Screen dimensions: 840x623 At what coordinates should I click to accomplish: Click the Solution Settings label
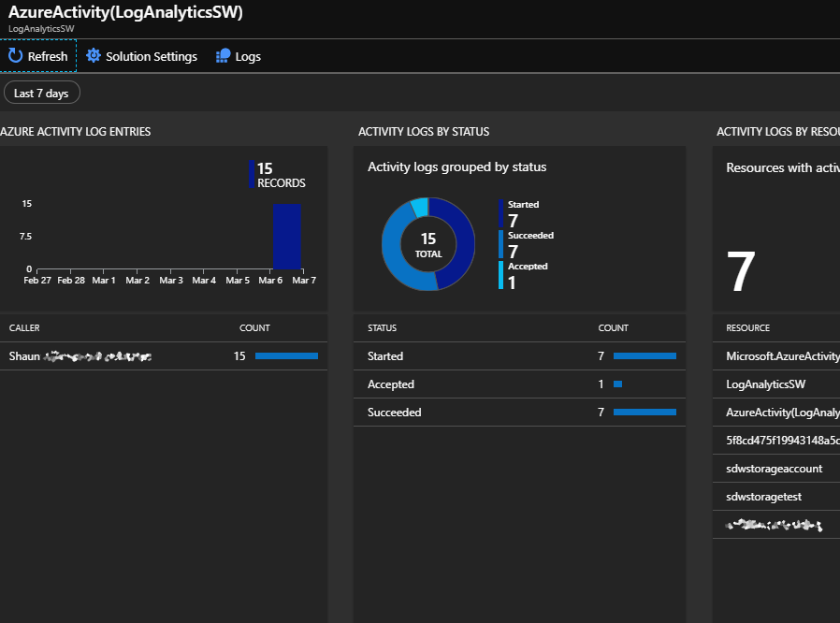tap(152, 56)
